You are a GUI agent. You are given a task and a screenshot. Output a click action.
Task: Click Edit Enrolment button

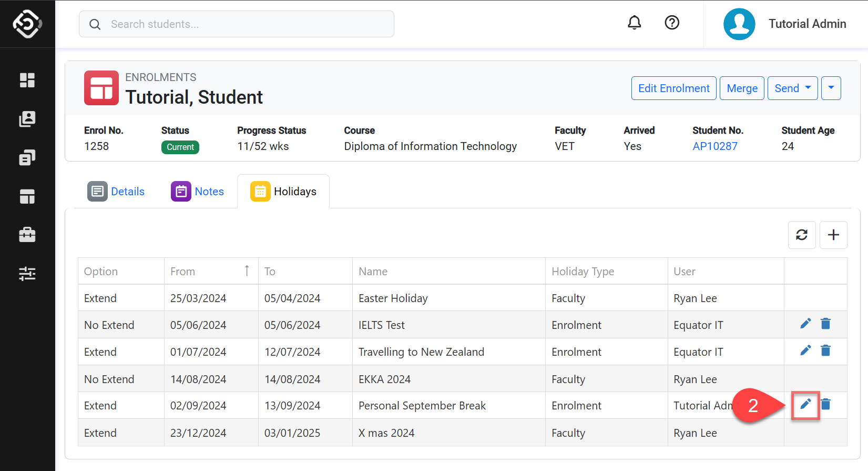pyautogui.click(x=674, y=88)
